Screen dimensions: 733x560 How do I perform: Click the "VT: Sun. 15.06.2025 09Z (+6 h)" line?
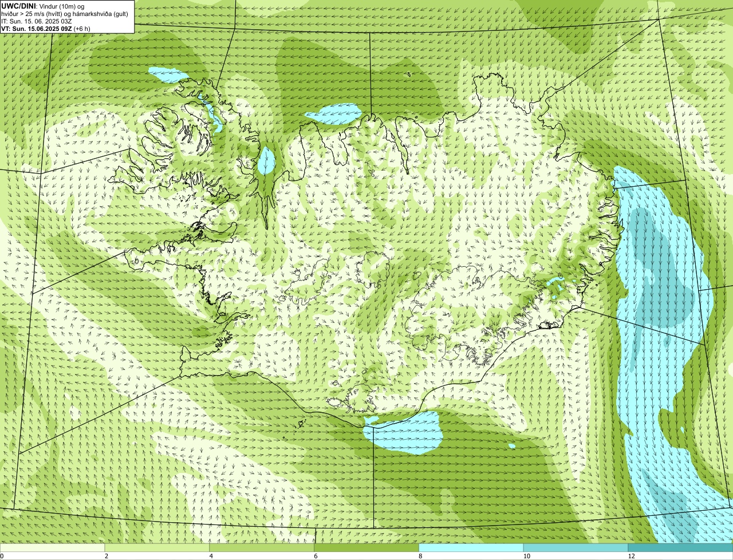(45, 28)
